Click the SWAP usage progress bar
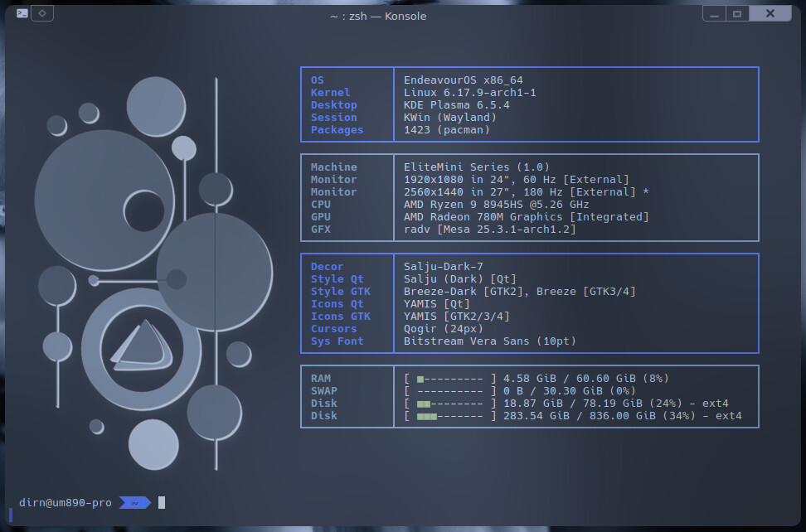The width and height of the screenshot is (806, 532). 450,391
